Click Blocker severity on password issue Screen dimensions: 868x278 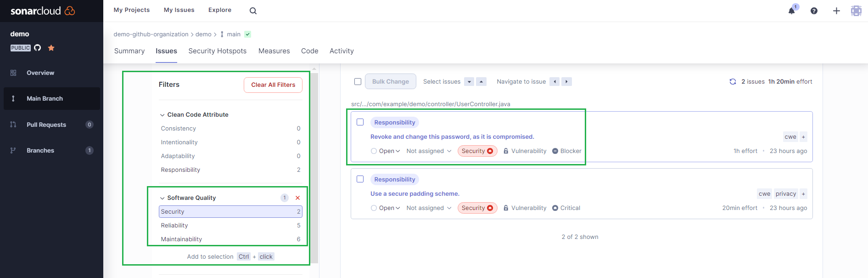(x=567, y=151)
